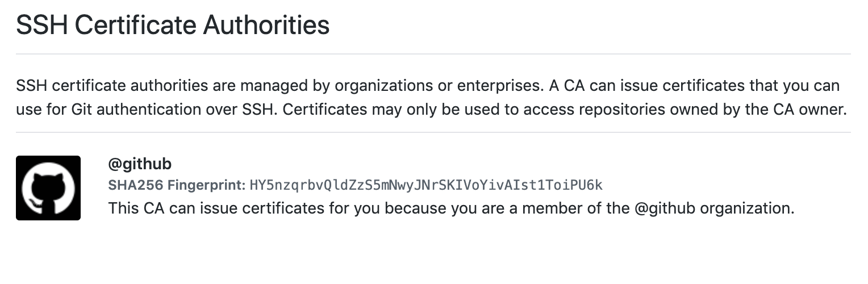Viewport: 868px width, 284px height.
Task: Click the divider line below the heading
Action: point(433,54)
